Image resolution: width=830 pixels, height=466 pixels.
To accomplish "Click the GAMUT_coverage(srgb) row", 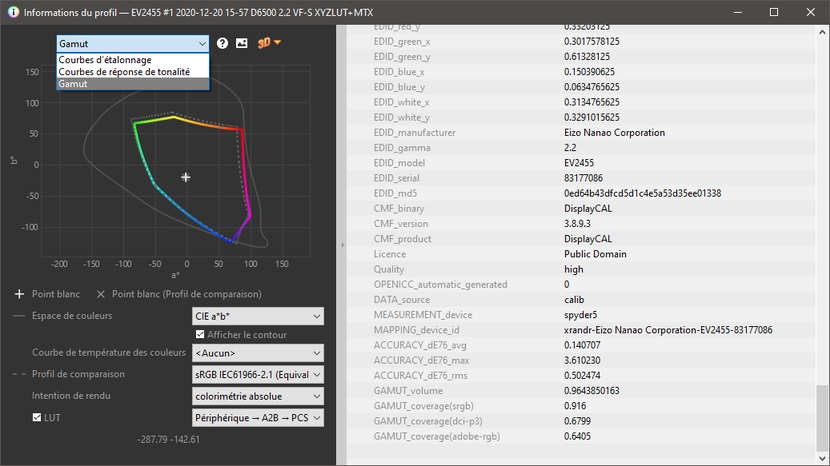I will [580, 405].
